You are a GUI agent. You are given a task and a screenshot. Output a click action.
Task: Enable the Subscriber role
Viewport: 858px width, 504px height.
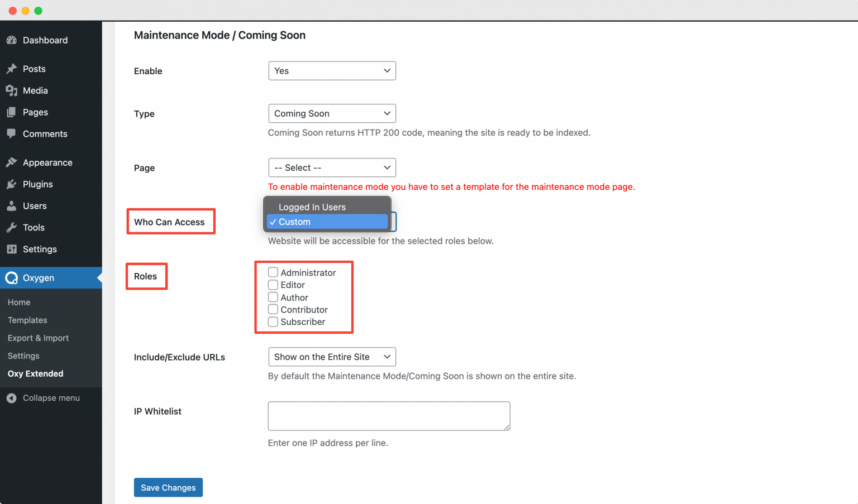[273, 321]
